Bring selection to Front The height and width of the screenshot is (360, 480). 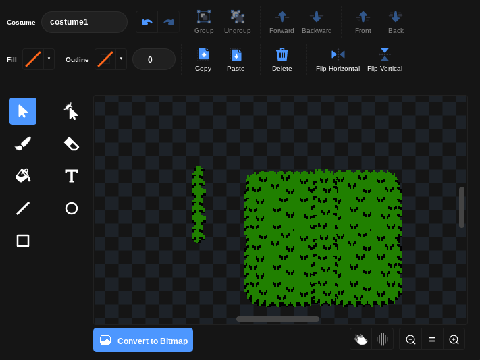(363, 22)
